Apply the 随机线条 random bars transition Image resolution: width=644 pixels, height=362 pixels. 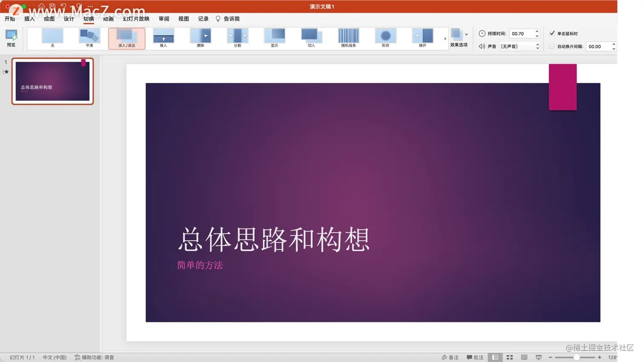point(349,38)
